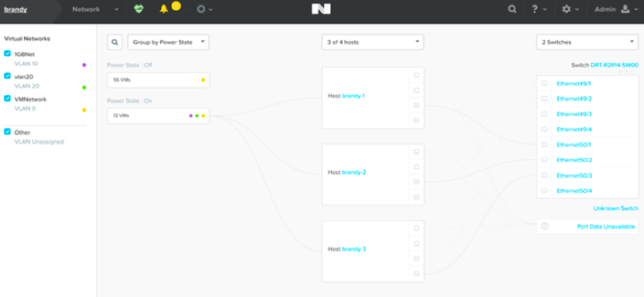Click the VM search magnifier button

click(115, 42)
